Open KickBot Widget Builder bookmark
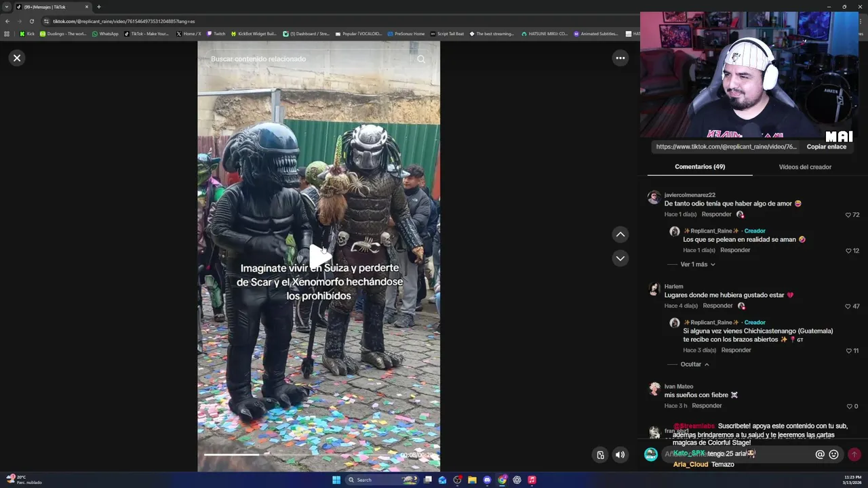Screen dimensions: 868x488 (x=253, y=34)
